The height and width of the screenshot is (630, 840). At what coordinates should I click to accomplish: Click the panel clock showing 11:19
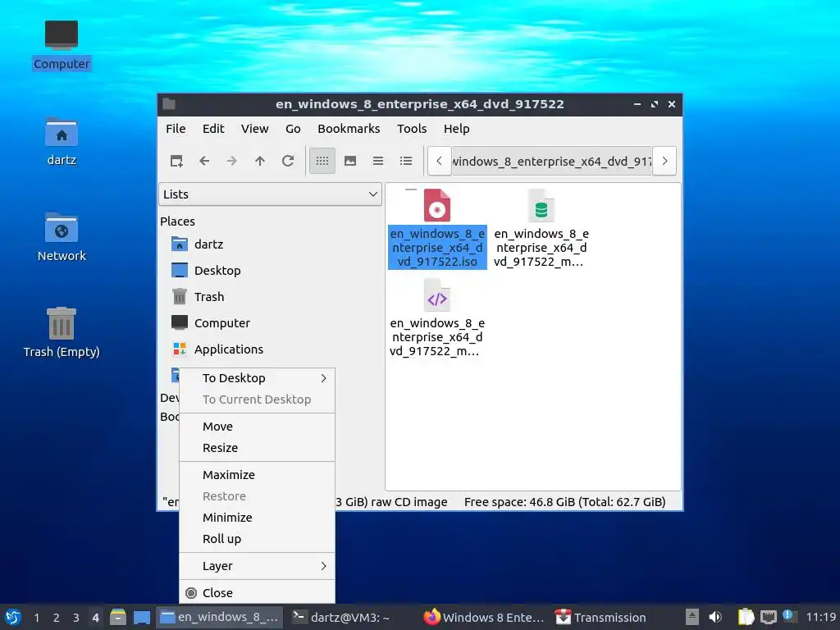pyautogui.click(x=820, y=617)
